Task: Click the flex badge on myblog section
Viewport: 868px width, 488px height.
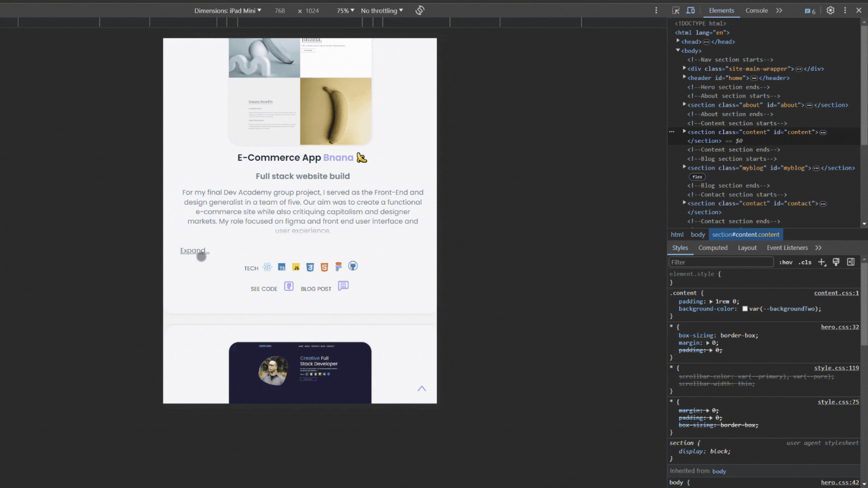Action: (x=697, y=177)
